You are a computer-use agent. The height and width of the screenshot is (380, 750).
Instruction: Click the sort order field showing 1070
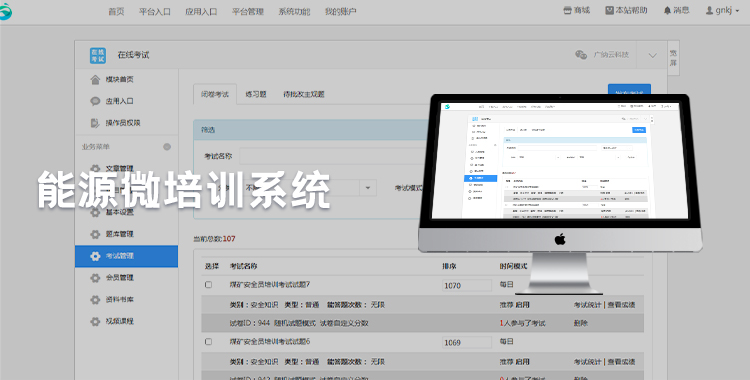[467, 286]
